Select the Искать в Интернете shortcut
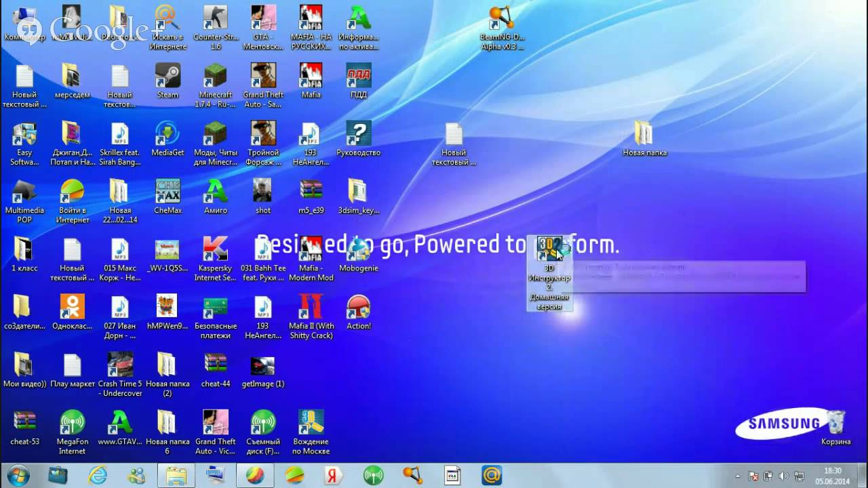The height and width of the screenshot is (488, 868). (x=167, y=28)
